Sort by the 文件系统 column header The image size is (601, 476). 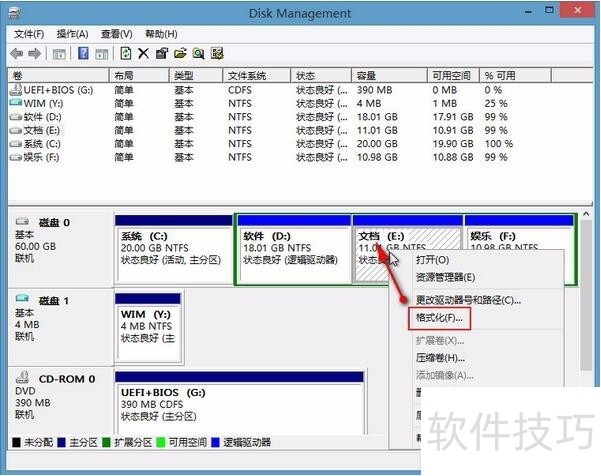256,76
